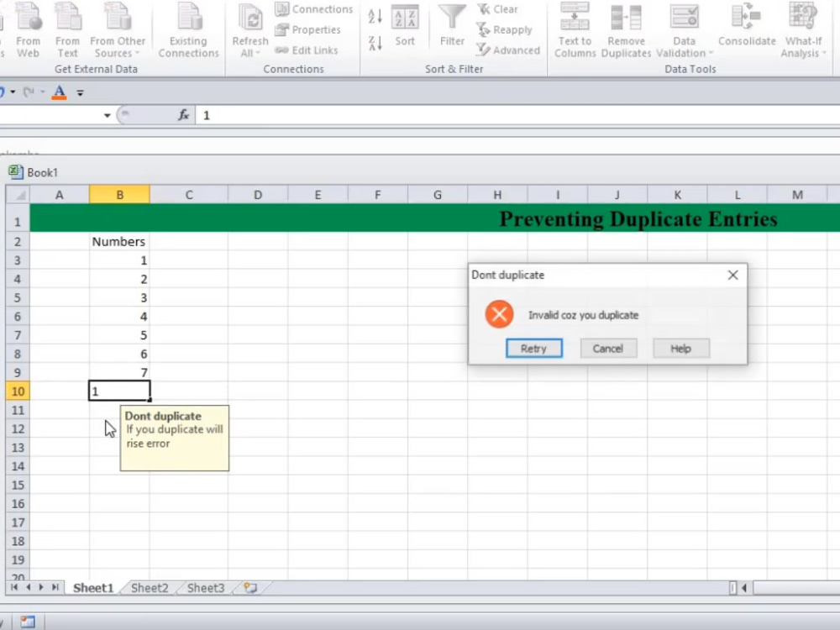Screen dimensions: 840x630
Task: Launch Text to Columns
Action: [x=575, y=31]
